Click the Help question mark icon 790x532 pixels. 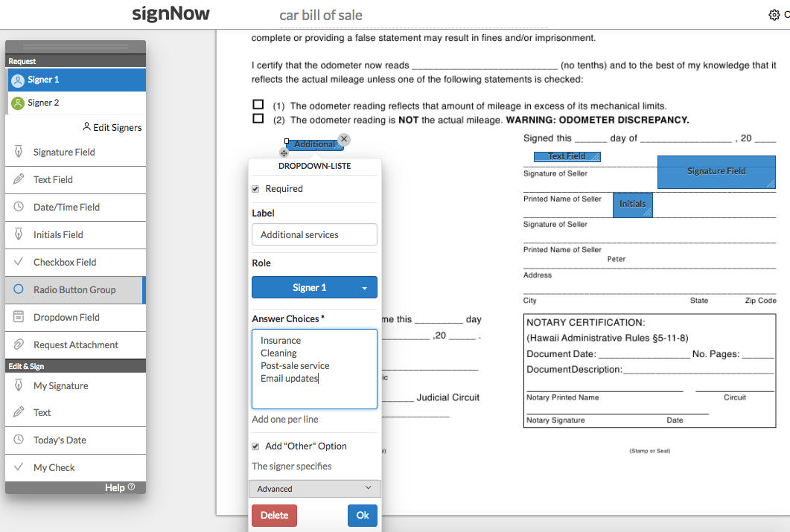[132, 487]
